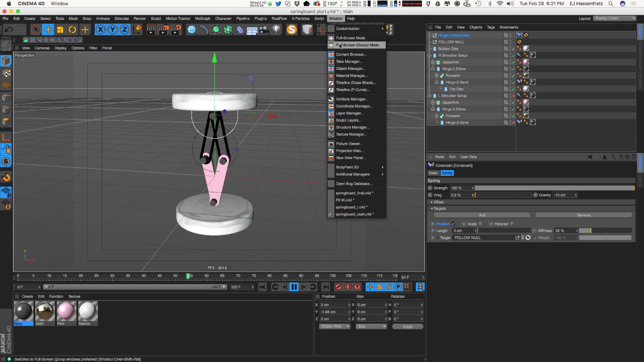
Task: Click the Enable Axis icon
Action: pyautogui.click(x=6, y=137)
